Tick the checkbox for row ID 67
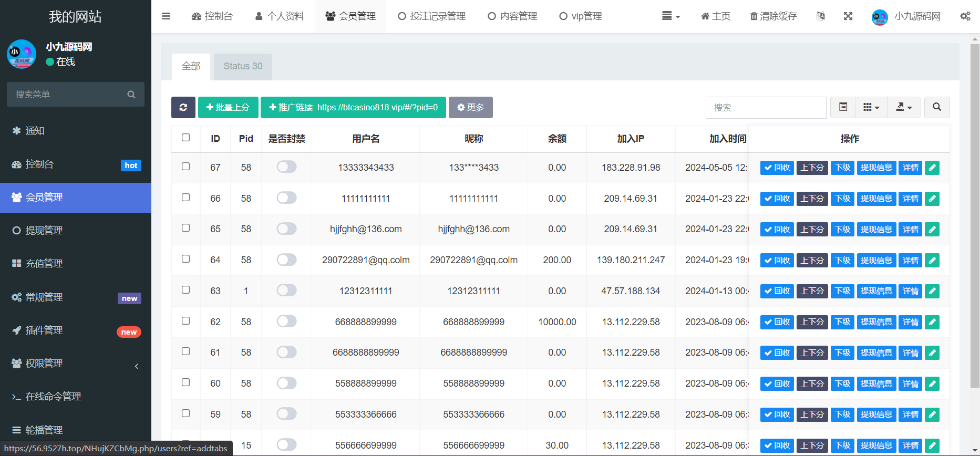The width and height of the screenshot is (980, 456). 185,167
